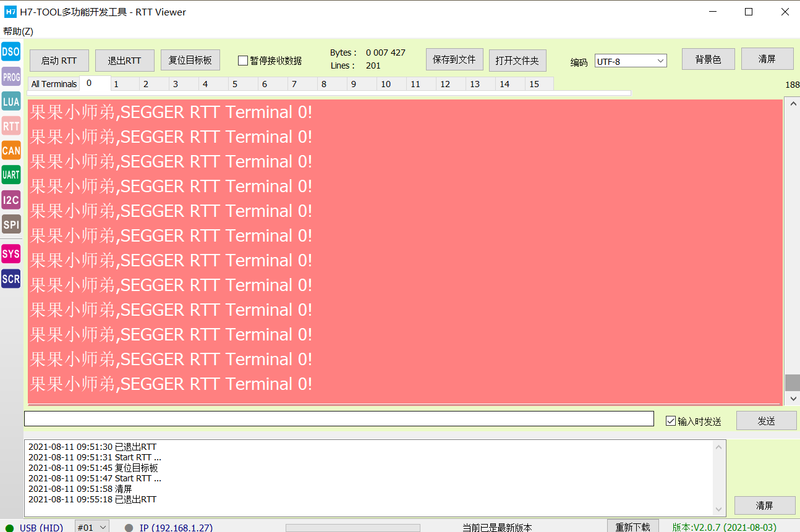Screen dimensions: 800x532
Task: Click 打开文件夹 button
Action: [x=517, y=61]
